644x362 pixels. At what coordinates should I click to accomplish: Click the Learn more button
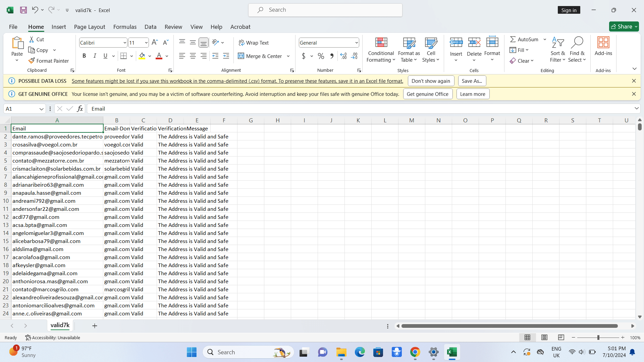(473, 94)
